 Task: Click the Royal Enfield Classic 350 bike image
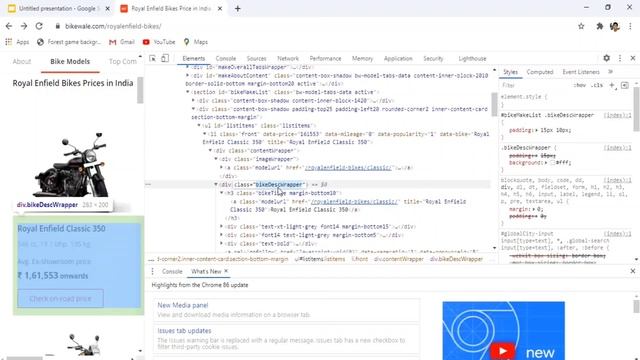[x=72, y=165]
